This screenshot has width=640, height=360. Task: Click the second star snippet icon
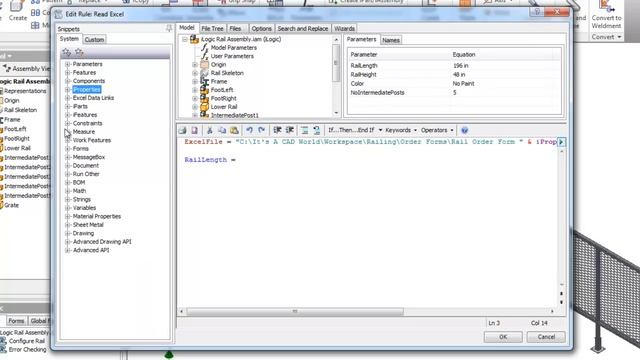[79, 52]
